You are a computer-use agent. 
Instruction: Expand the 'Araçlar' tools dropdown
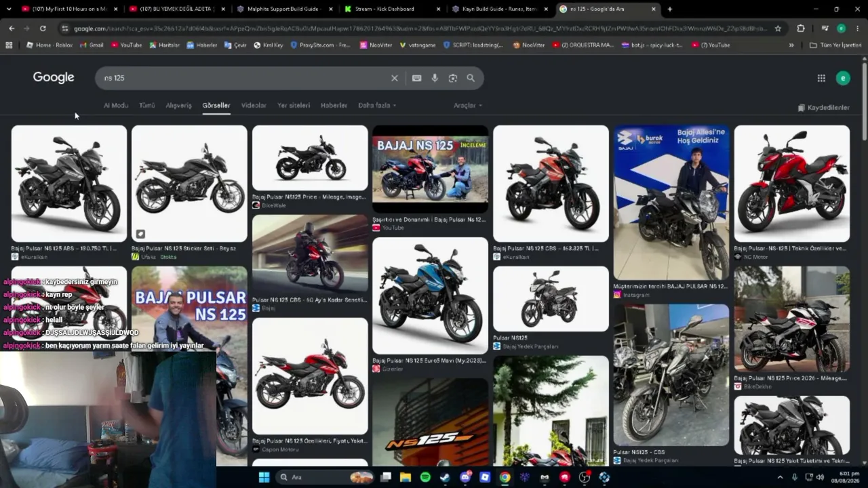coord(468,106)
